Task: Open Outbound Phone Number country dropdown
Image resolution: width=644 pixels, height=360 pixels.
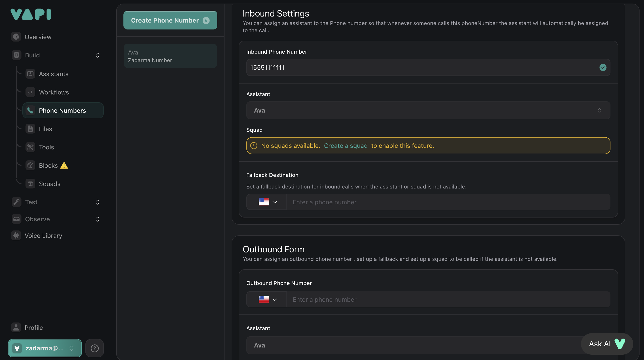Action: pos(267,299)
